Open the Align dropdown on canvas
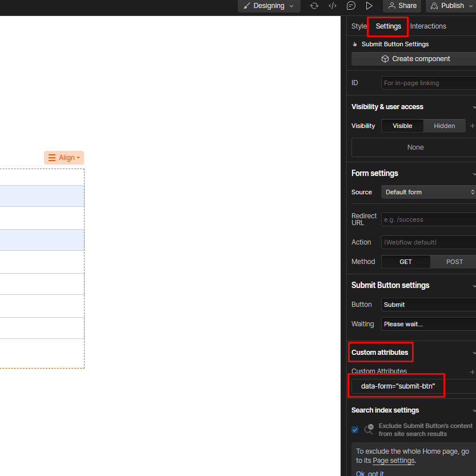Image resolution: width=476 pixels, height=476 pixels. [64, 158]
